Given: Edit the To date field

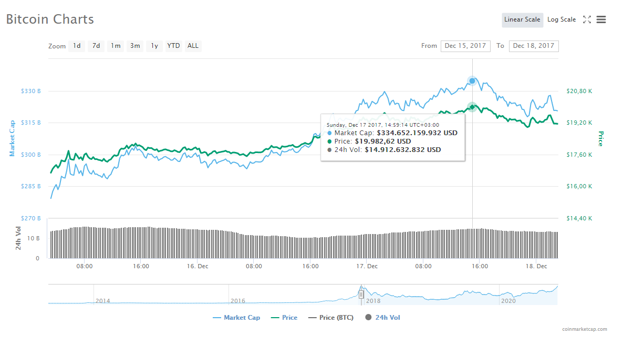Looking at the screenshot, I should tap(534, 46).
